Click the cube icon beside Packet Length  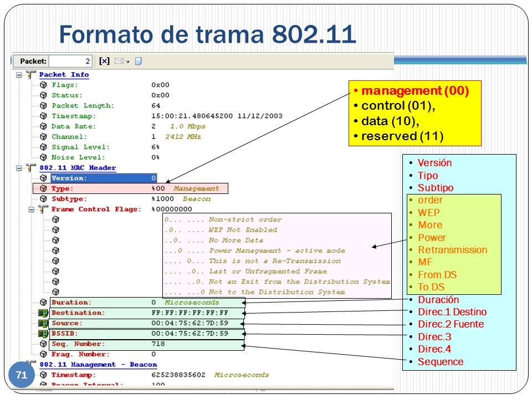pyautogui.click(x=43, y=105)
